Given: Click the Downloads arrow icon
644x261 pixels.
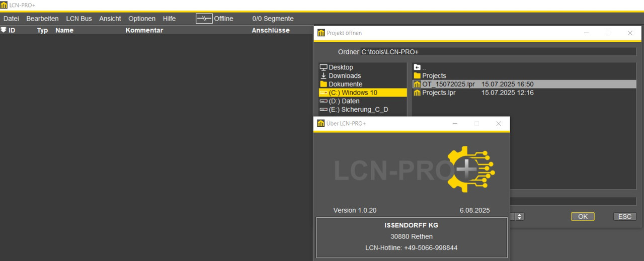Looking at the screenshot, I should pyautogui.click(x=324, y=75).
